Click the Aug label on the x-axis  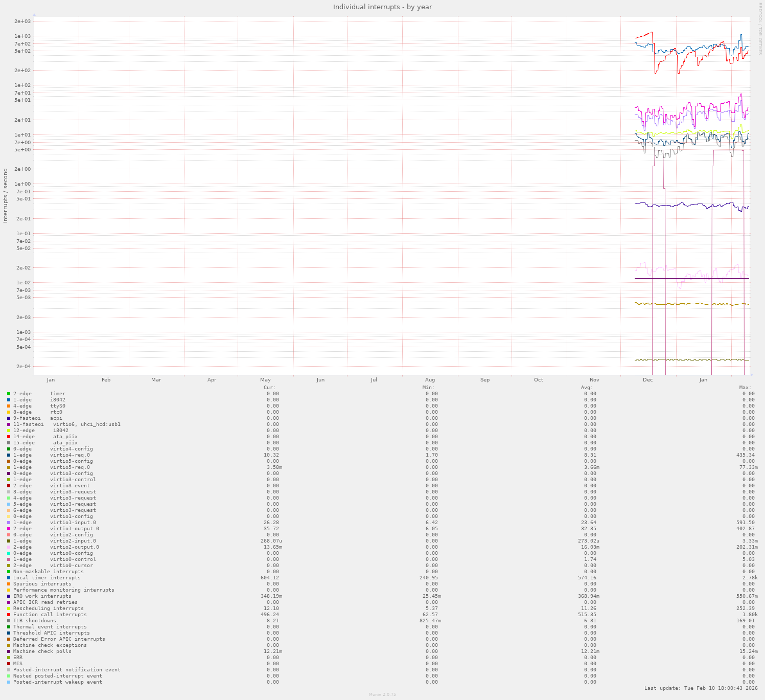pos(430,380)
